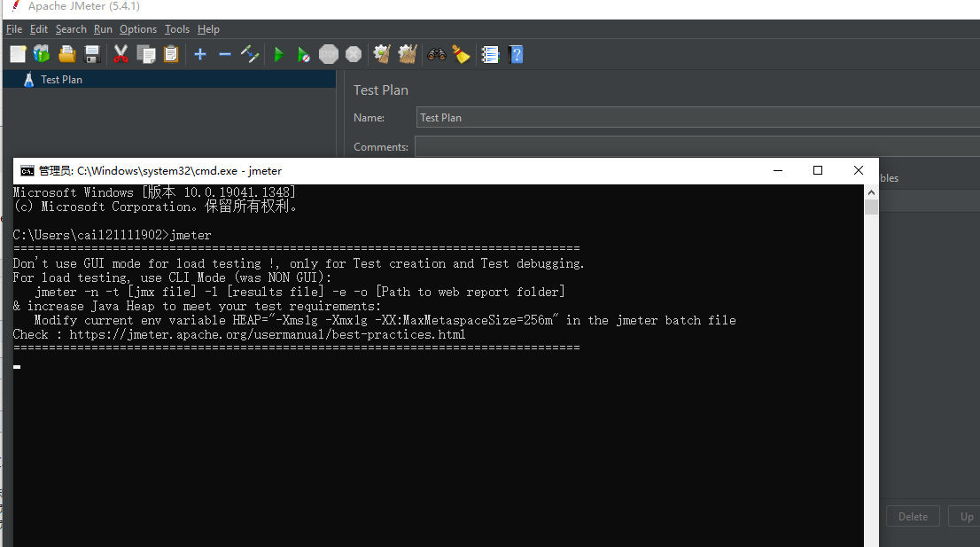Image resolution: width=980 pixels, height=547 pixels.
Task: Click the Shutdown test icon
Action: pyautogui.click(x=354, y=54)
